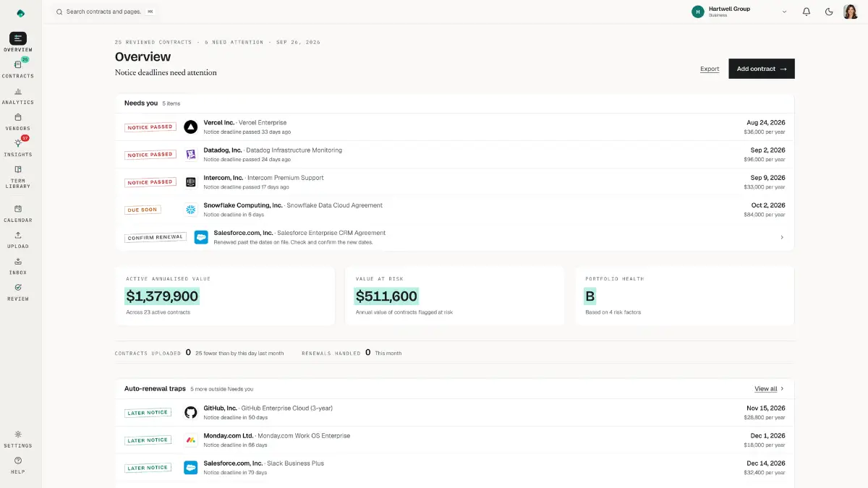Open the Portfolio Health grade B card

[684, 296]
